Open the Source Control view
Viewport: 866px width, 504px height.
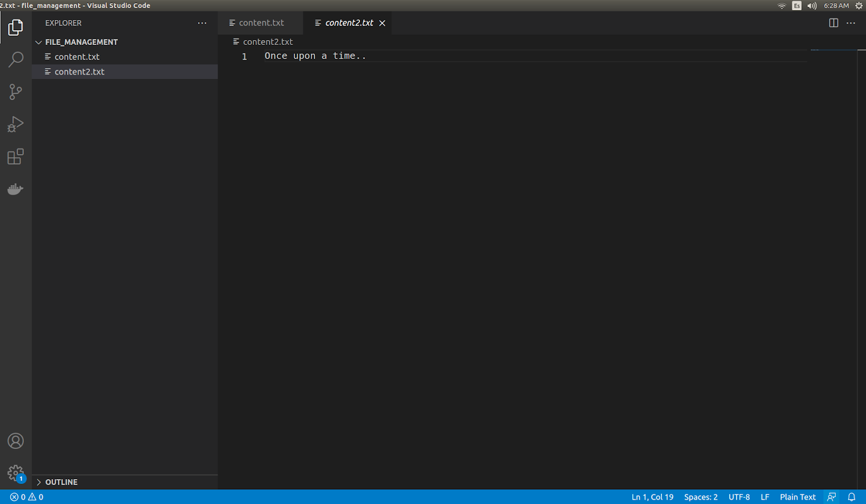16,92
